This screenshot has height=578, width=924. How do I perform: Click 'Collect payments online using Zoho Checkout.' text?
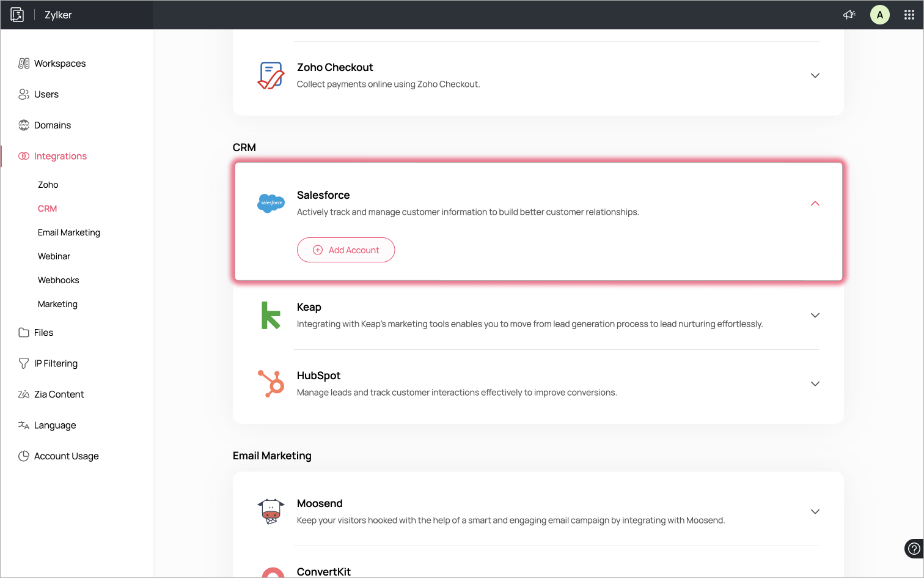pyautogui.click(x=389, y=84)
